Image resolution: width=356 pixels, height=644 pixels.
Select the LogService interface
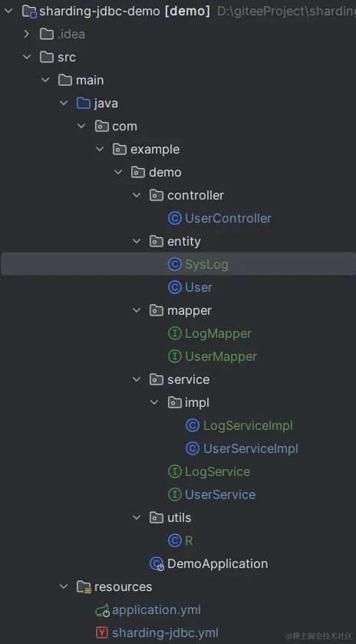[x=218, y=471]
